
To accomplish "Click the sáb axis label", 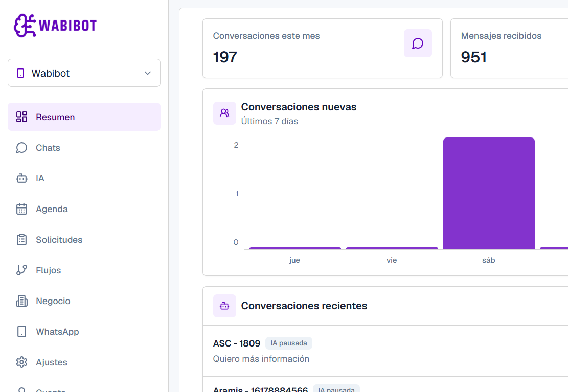I will [x=489, y=260].
